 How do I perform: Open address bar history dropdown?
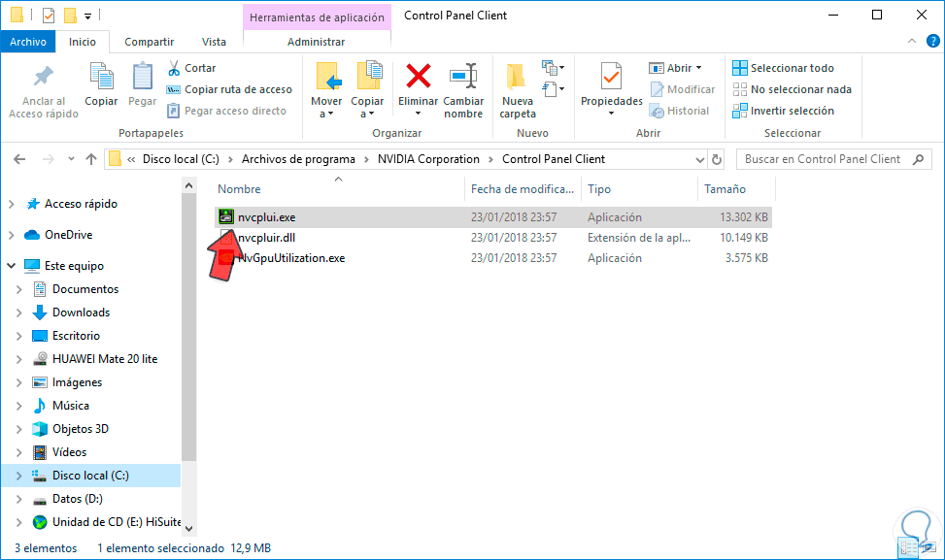pyautogui.click(x=699, y=159)
